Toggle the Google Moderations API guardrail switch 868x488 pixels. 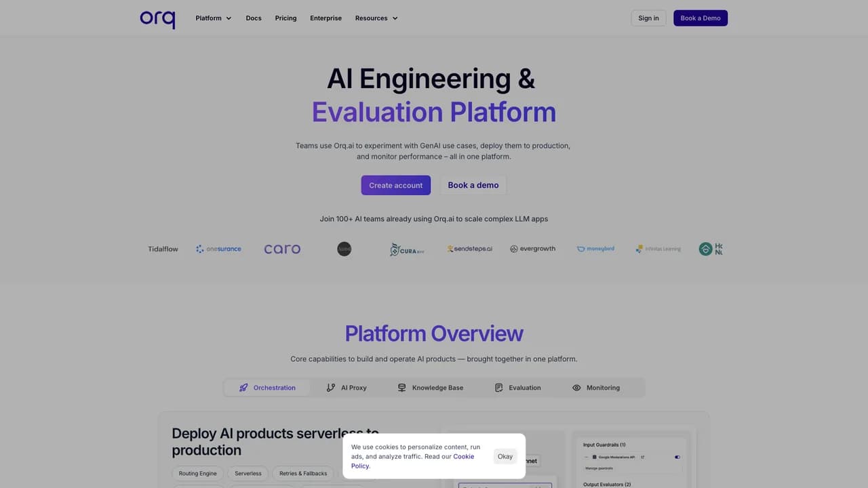point(677,457)
